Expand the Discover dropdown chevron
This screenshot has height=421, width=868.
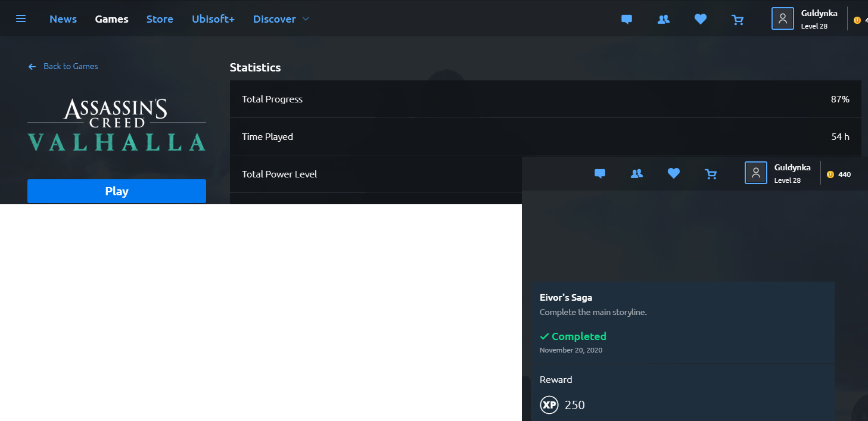306,19
